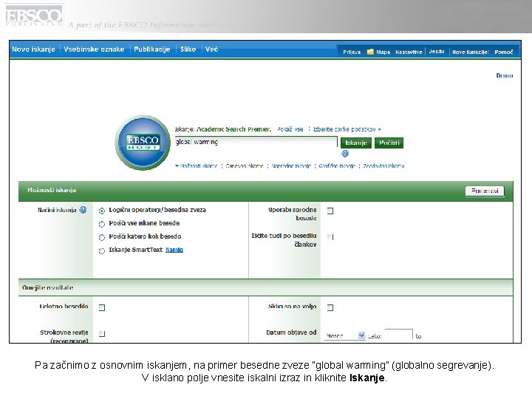Select Iskanje SmartText radio button
Viewport: 532px width, 399px height.
pos(102,250)
